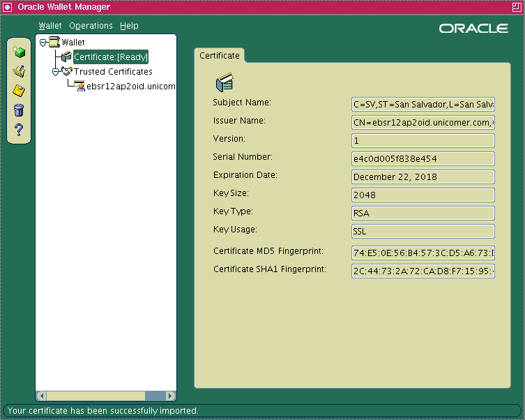The width and height of the screenshot is (525, 420).
Task: Click the Expiration Date label
Action: pyautogui.click(x=245, y=175)
